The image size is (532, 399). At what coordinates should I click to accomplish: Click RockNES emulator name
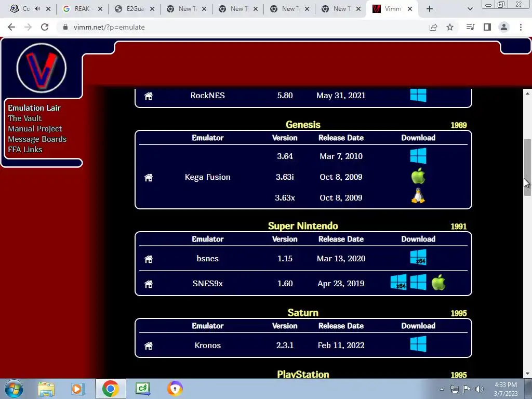pos(208,96)
